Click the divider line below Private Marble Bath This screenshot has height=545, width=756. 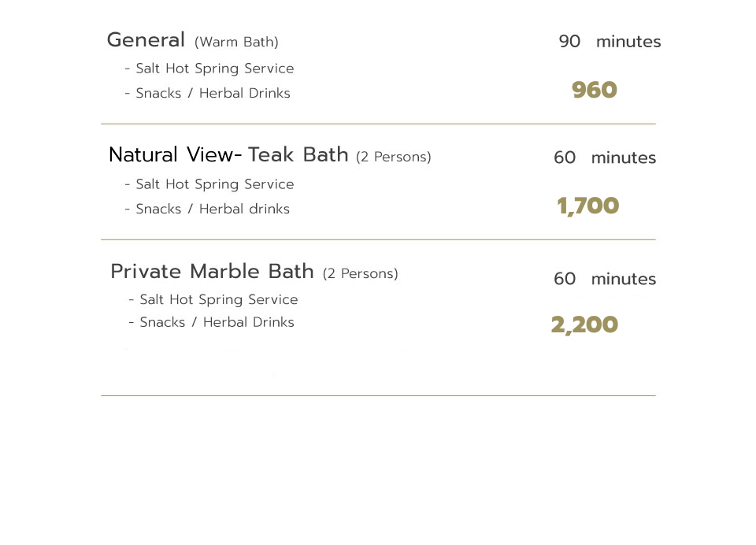[379, 396]
